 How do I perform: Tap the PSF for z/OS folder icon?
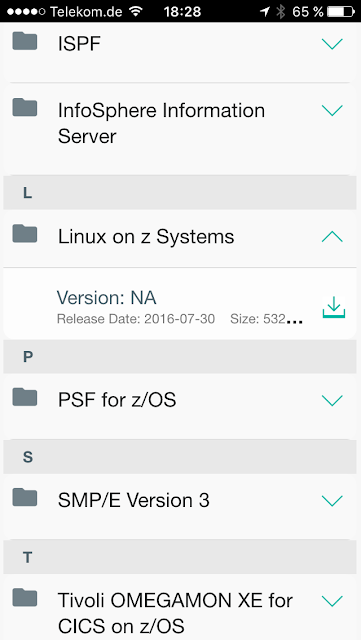click(25, 397)
